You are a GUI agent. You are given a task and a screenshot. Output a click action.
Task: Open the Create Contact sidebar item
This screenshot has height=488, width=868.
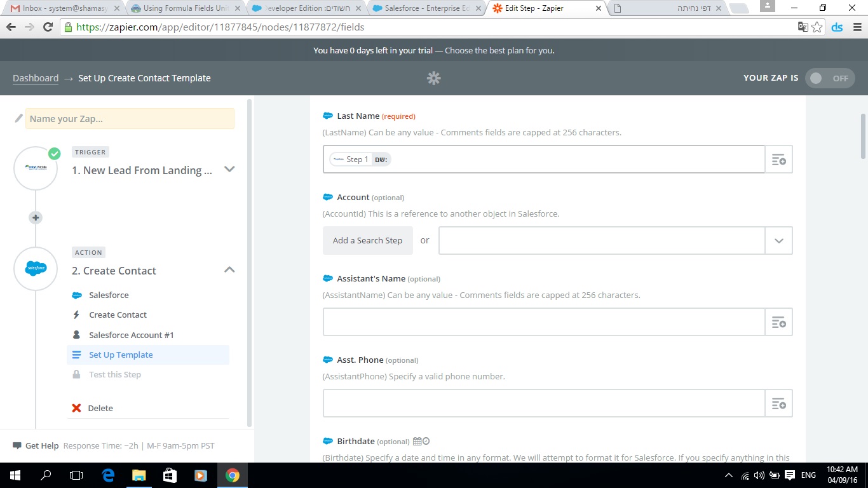coord(118,315)
